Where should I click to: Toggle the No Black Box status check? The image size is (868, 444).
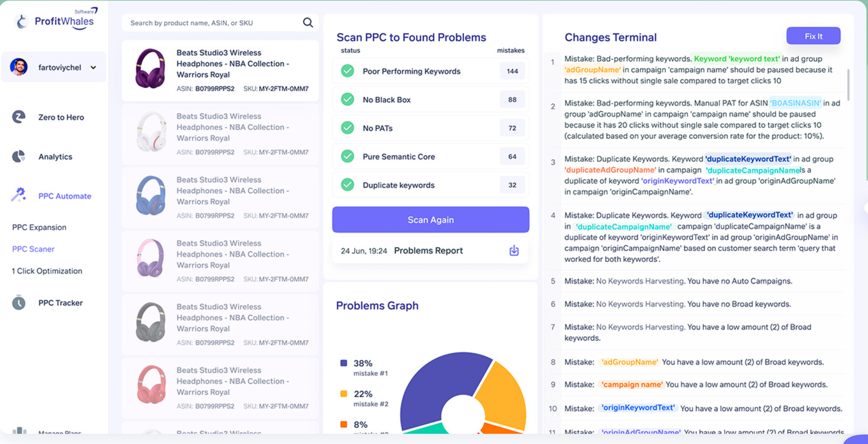(x=347, y=100)
